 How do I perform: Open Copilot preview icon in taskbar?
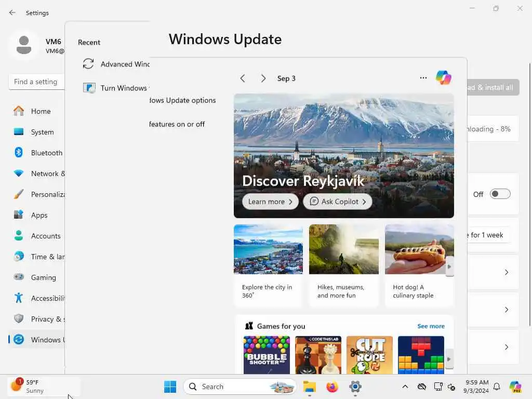pos(515,387)
